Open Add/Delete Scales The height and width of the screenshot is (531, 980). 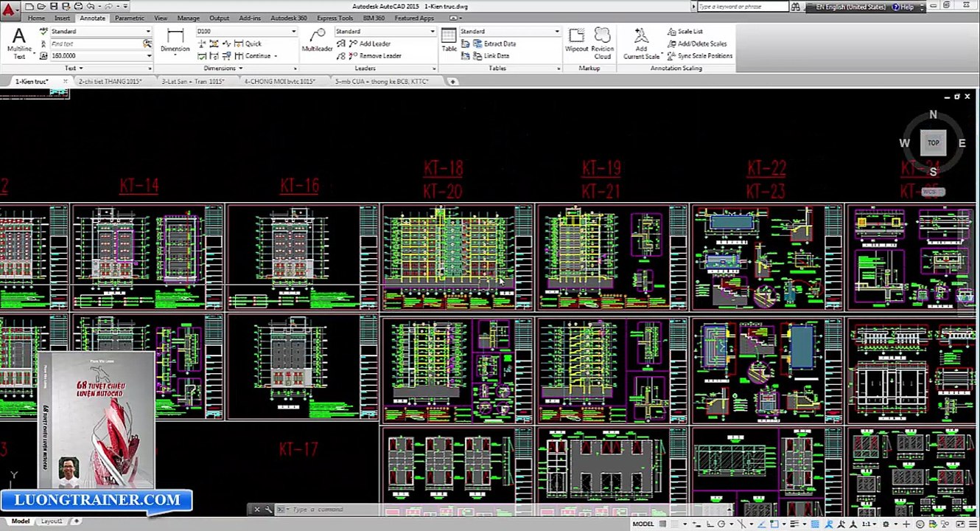pyautogui.click(x=696, y=44)
